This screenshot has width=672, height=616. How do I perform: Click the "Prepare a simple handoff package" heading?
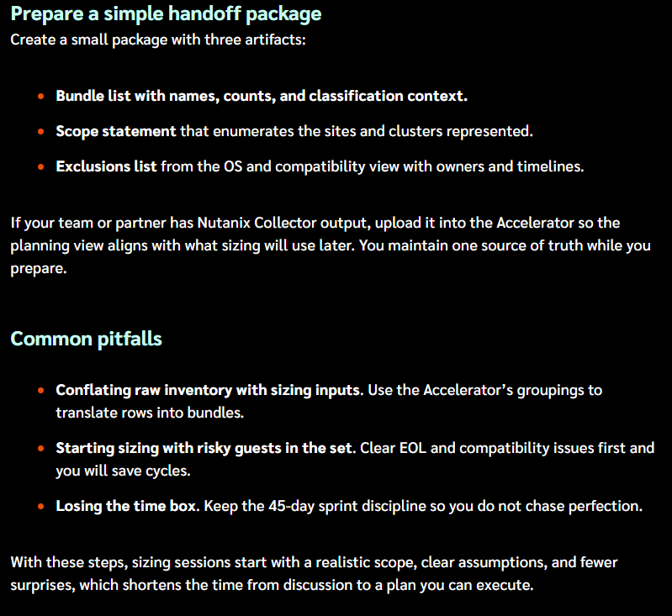(x=166, y=14)
